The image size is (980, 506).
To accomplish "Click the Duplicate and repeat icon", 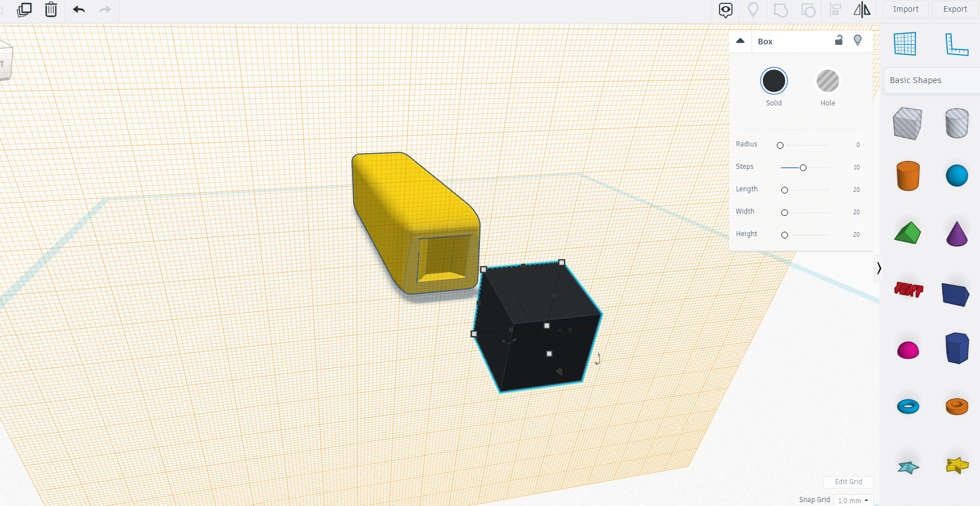I will pyautogui.click(x=24, y=10).
